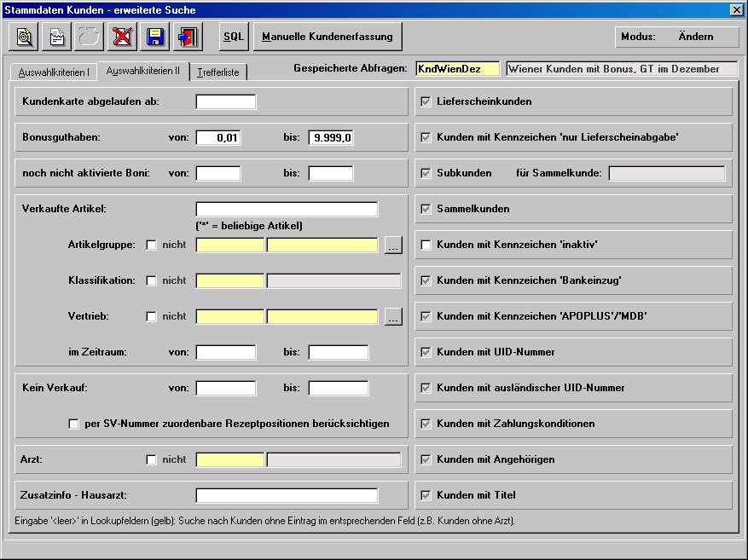Open the SQL view button
The image size is (748, 560).
(x=233, y=37)
